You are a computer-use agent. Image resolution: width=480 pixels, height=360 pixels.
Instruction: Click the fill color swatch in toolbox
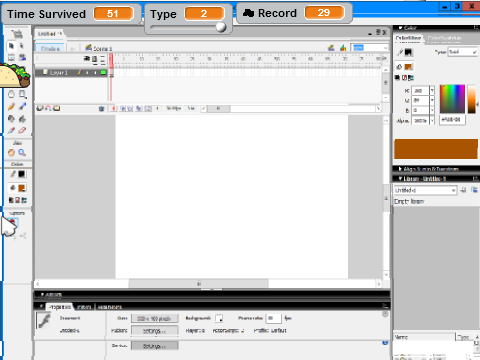pyautogui.click(x=22, y=188)
